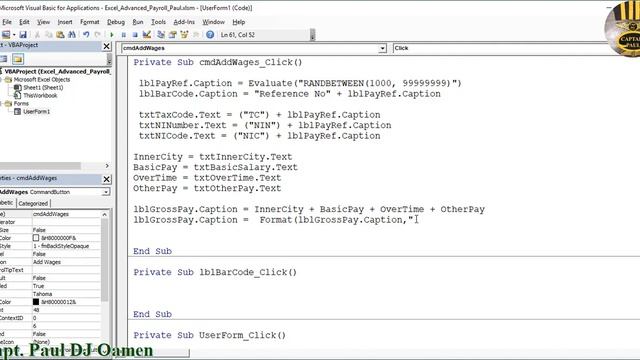Screen dimensions: 640x360
Task: Click the Toggle Folders icon in the project pane
Action: [18, 59]
